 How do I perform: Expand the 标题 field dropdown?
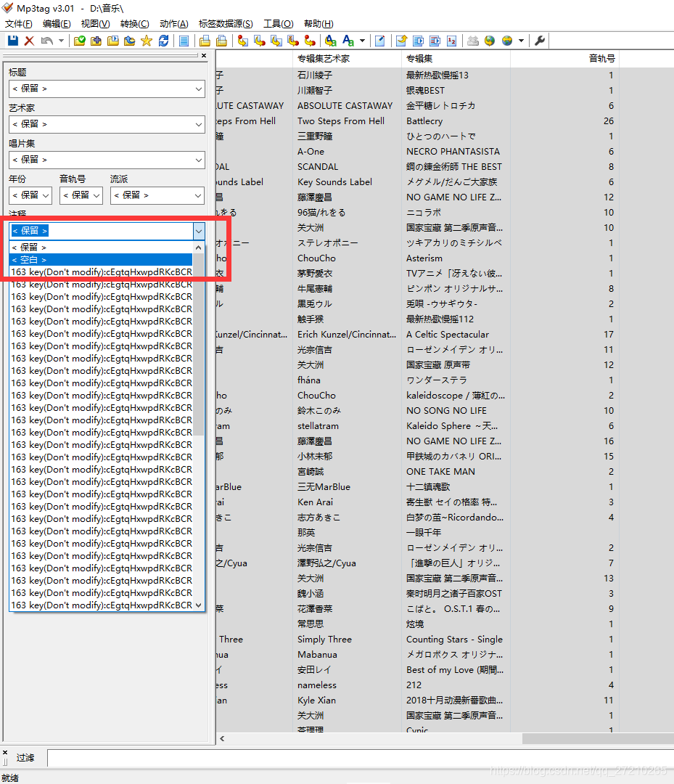coord(198,89)
